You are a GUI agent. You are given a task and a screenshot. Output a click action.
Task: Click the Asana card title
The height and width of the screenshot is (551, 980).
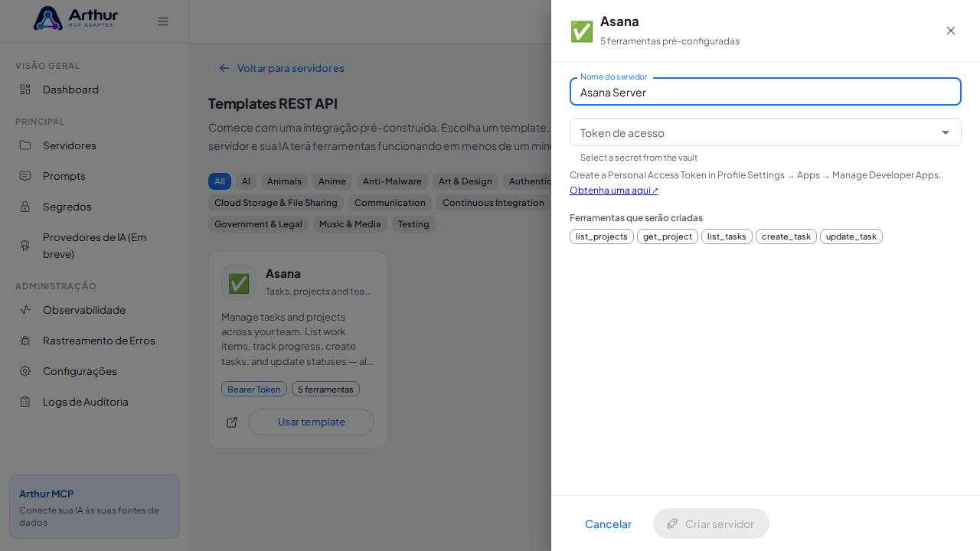tap(283, 273)
